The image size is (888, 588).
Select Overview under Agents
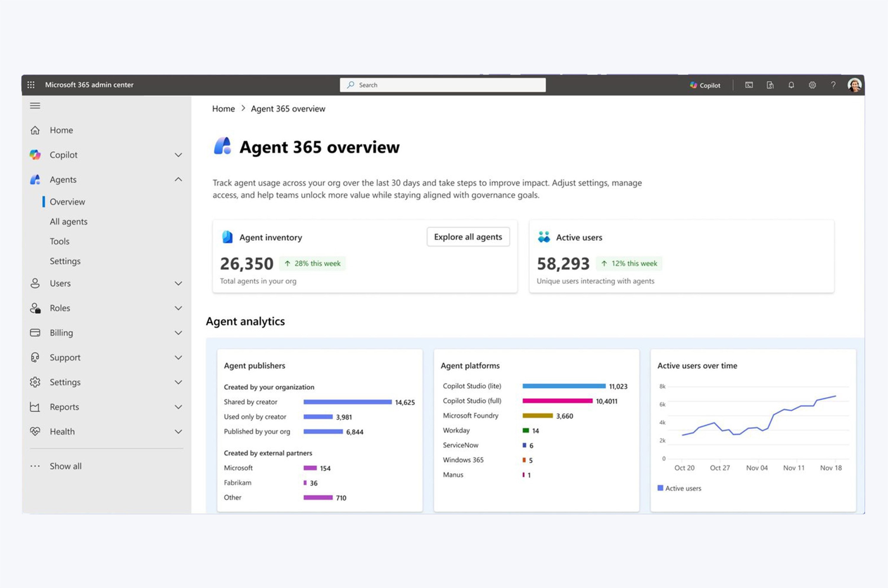pyautogui.click(x=67, y=202)
